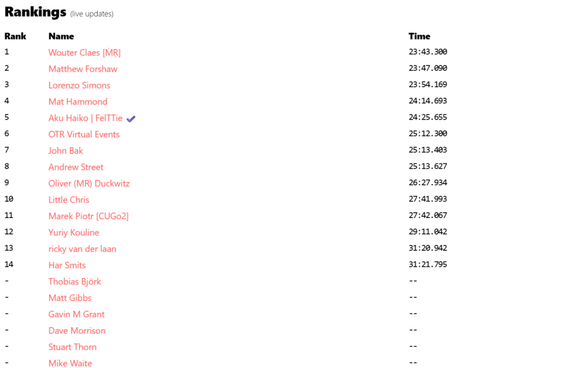View Har Smits rider page

tap(67, 265)
